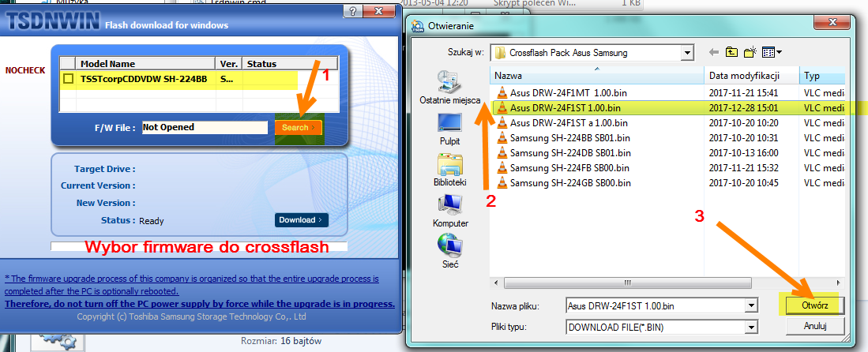Click the horizontal scrollbar left arrow

pos(495,283)
